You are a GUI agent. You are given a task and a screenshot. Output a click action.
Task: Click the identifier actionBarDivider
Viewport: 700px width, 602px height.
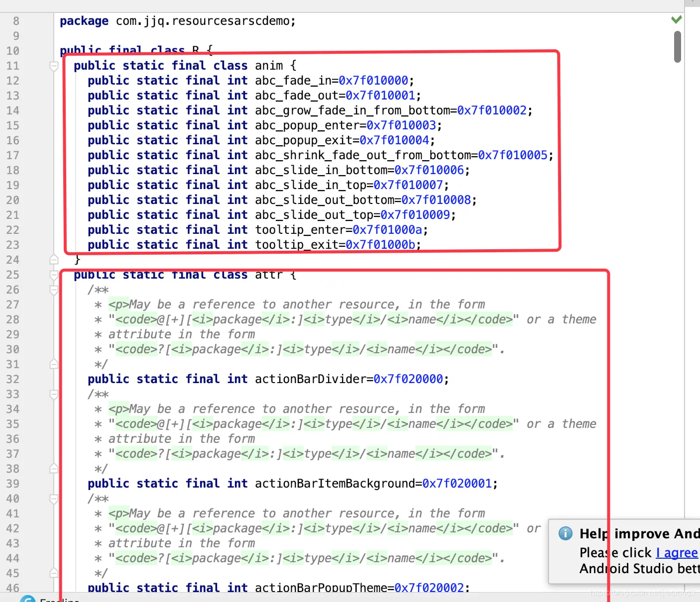click(311, 379)
